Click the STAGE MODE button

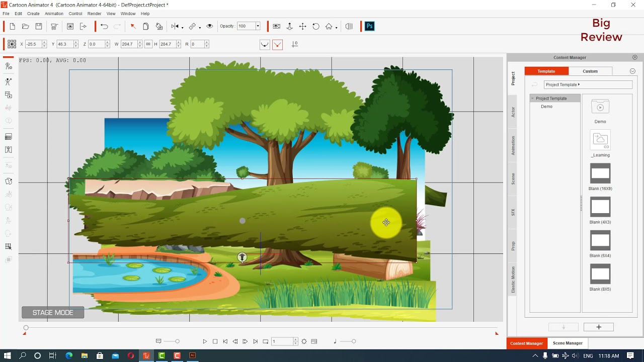click(53, 313)
